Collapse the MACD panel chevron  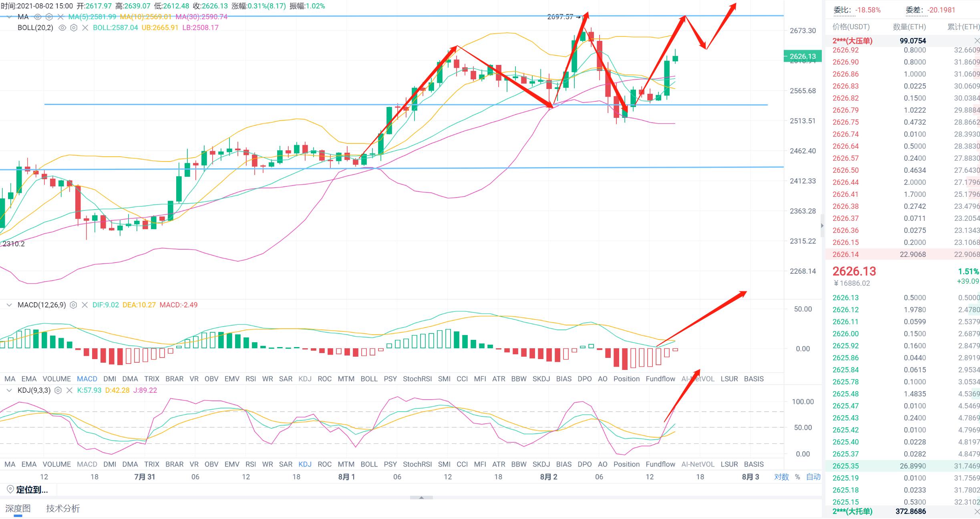tap(9, 305)
